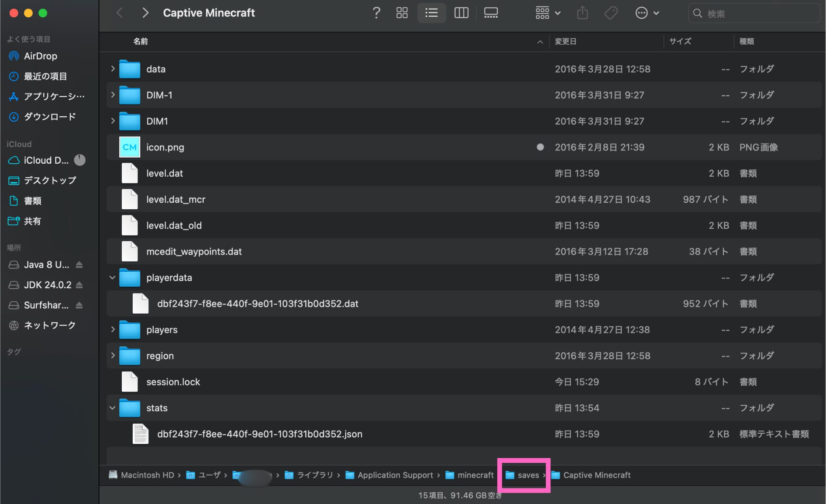Expand the region folder
The width and height of the screenshot is (826, 504).
point(113,356)
